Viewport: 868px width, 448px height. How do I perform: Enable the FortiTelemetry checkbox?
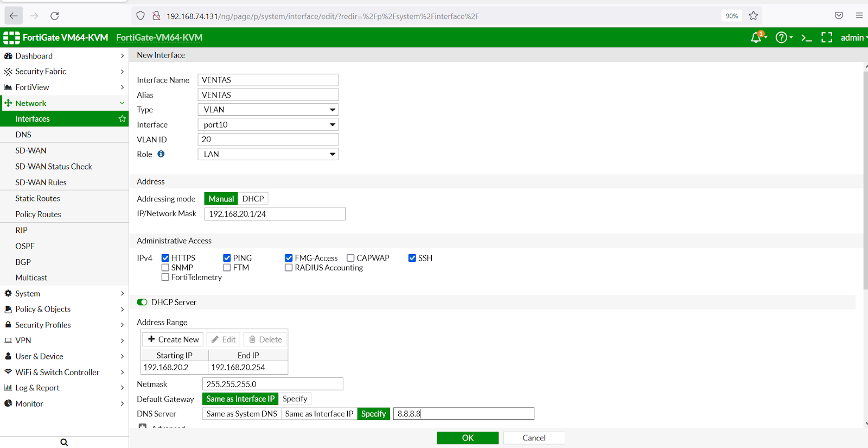pyautogui.click(x=165, y=277)
